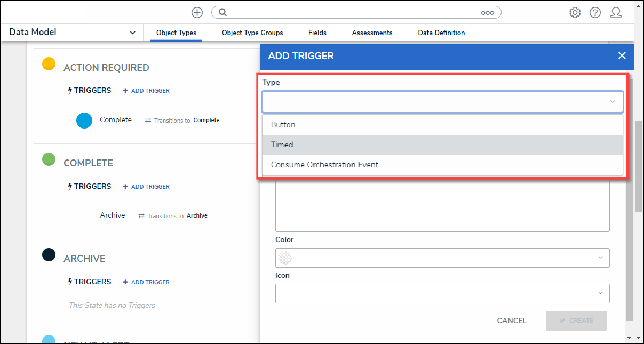Open the user profile icon

[616, 13]
